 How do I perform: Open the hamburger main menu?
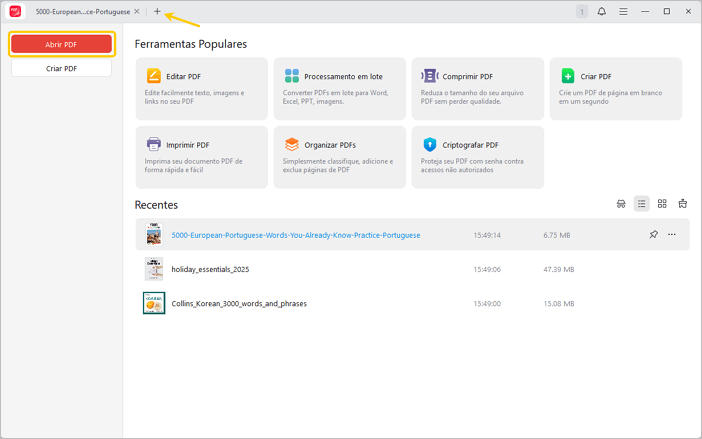pos(623,12)
